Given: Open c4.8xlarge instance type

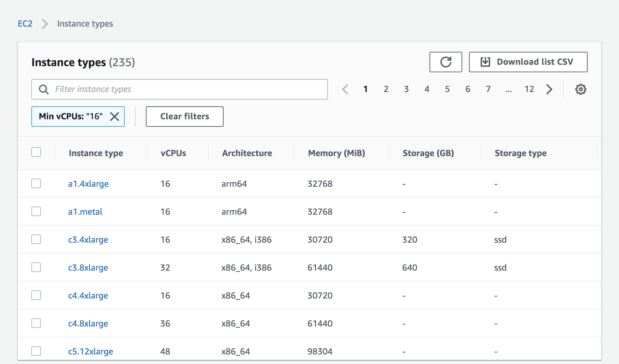Looking at the screenshot, I should point(88,323).
